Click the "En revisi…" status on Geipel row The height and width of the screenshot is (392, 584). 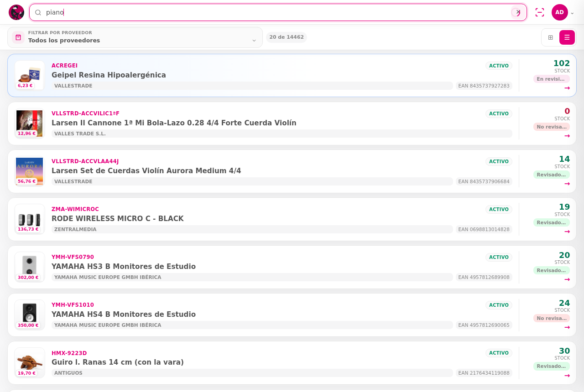point(552,79)
